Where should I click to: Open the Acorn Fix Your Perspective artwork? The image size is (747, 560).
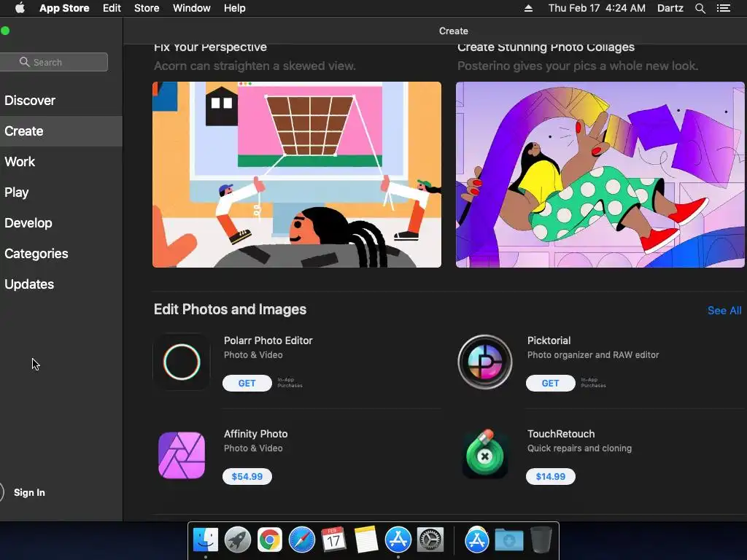[297, 175]
